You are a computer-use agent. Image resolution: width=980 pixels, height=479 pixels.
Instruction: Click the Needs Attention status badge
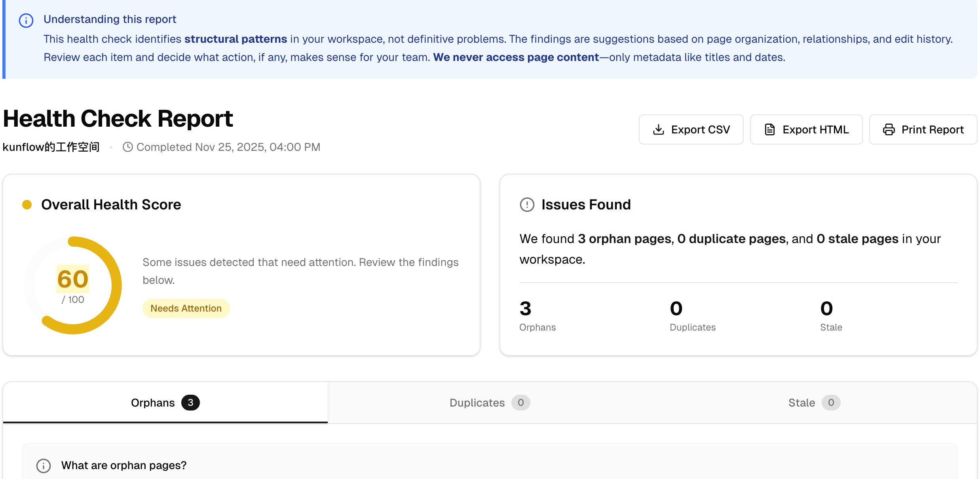pyautogui.click(x=186, y=308)
